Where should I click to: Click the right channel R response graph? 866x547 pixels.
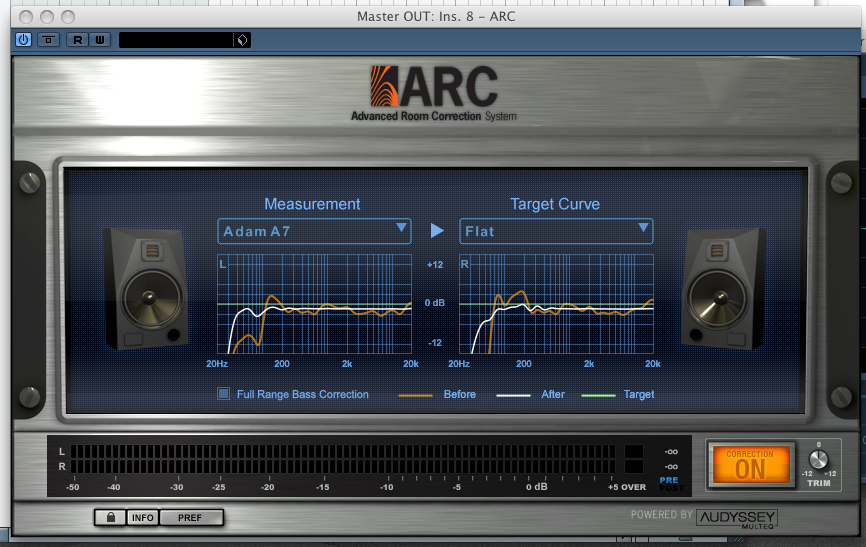[x=556, y=304]
